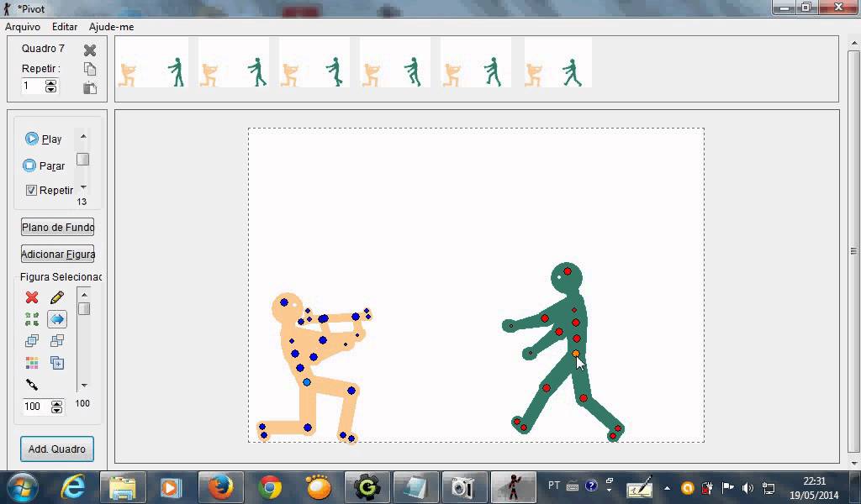Open Internet Explorer from taskbar

point(73,487)
